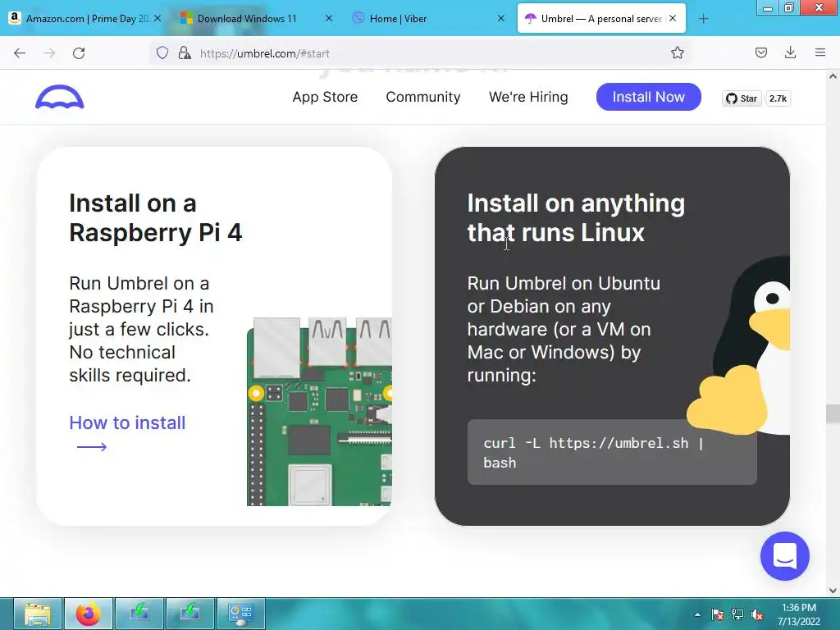The height and width of the screenshot is (630, 840).
Task: Open the Firefox application menu
Action: pos(820,52)
